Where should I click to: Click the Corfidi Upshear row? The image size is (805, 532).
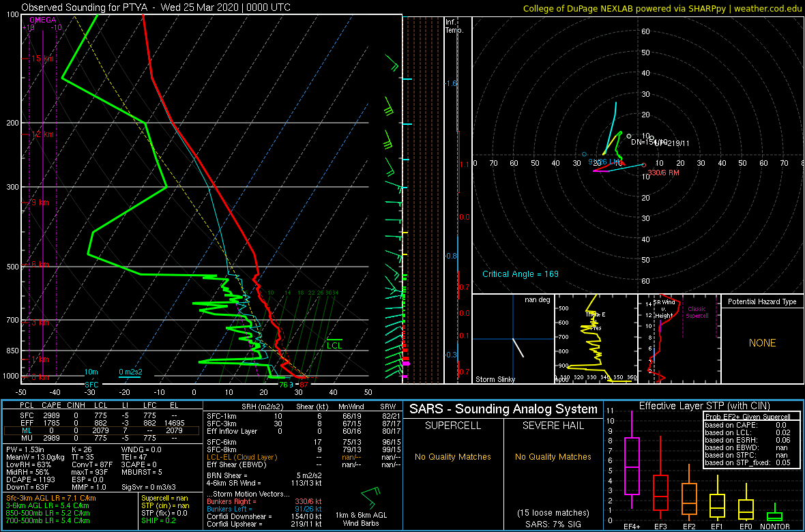(265, 524)
